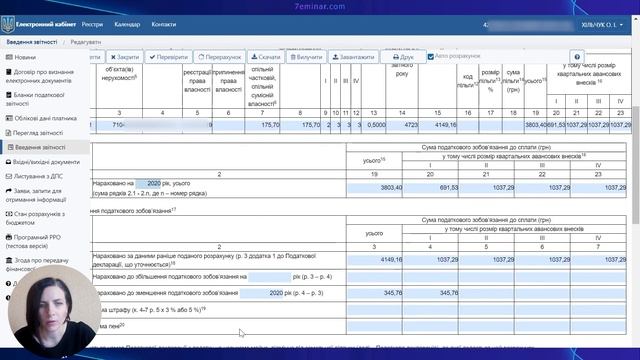Click the Друк (print) button

(x=403, y=57)
